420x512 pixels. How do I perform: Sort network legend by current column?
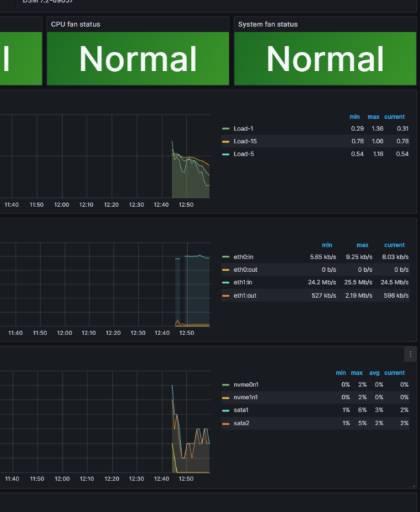pyautogui.click(x=394, y=245)
